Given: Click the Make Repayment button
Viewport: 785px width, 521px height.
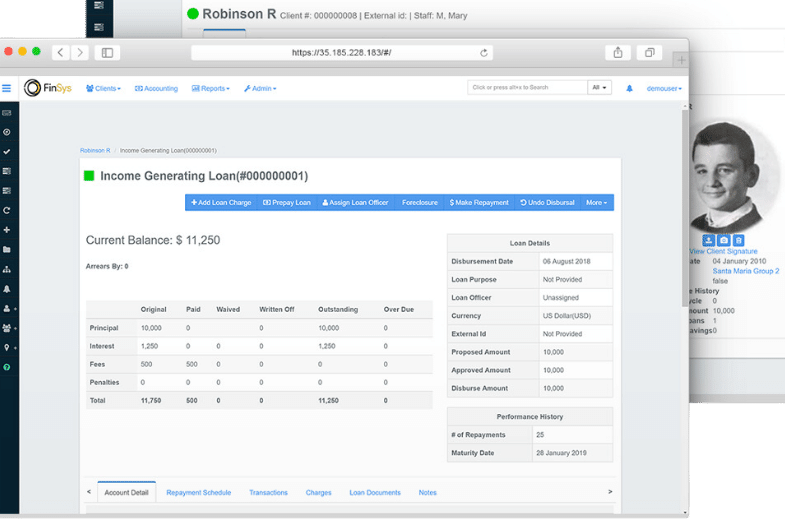Looking at the screenshot, I should 479,202.
